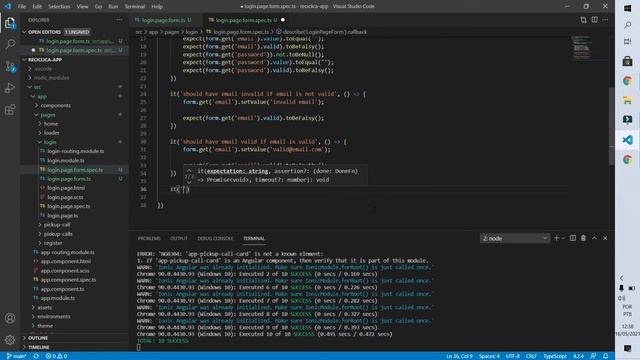Open the Run and Debug view
This screenshot has height=360, width=640.
[10, 88]
